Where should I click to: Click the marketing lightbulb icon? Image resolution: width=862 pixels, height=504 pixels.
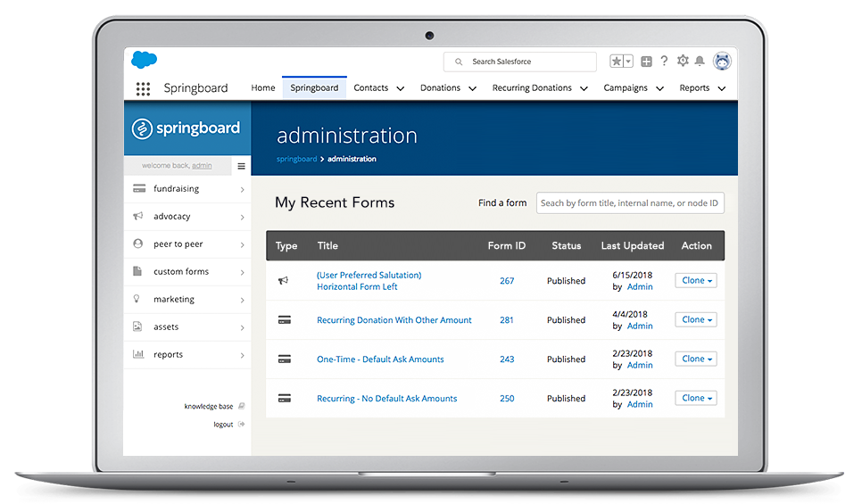pos(137,299)
